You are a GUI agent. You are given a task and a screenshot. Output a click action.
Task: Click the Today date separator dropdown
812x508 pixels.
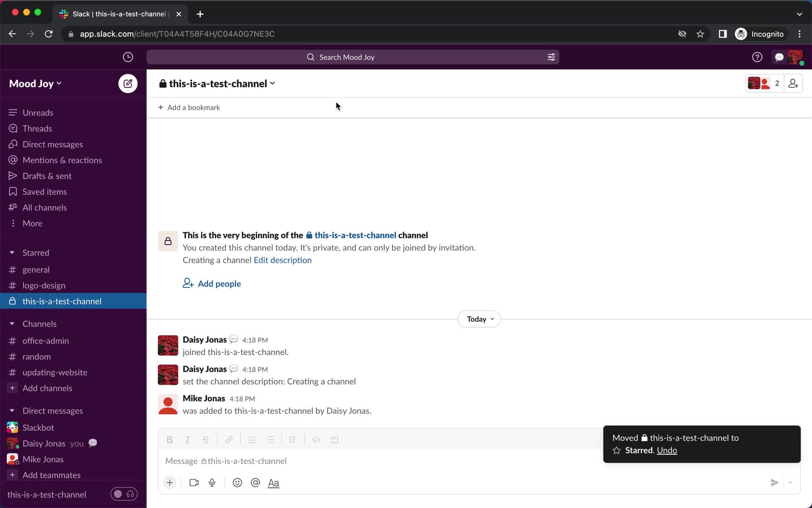[x=479, y=318]
